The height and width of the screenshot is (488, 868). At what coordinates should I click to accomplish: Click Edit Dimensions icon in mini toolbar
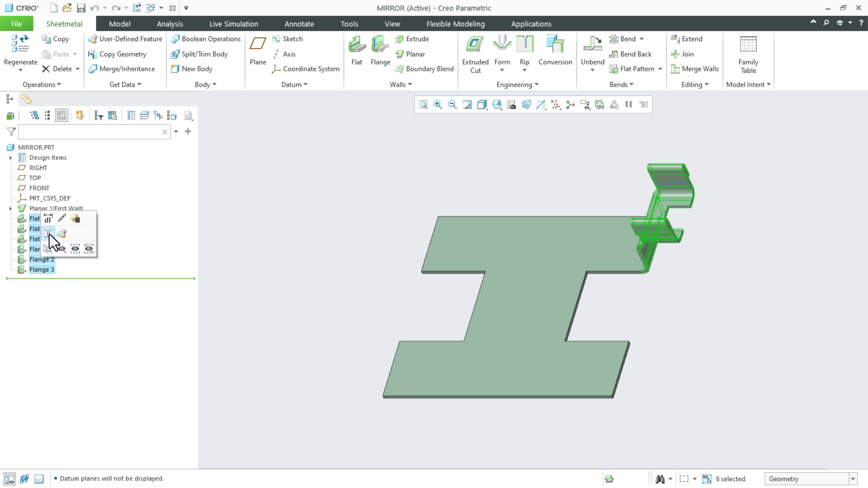pyautogui.click(x=48, y=218)
